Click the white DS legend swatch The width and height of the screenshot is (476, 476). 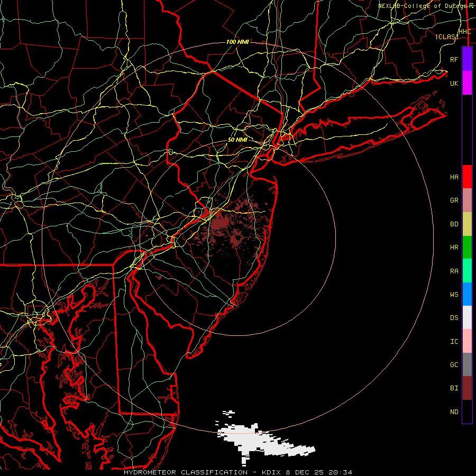(467, 317)
